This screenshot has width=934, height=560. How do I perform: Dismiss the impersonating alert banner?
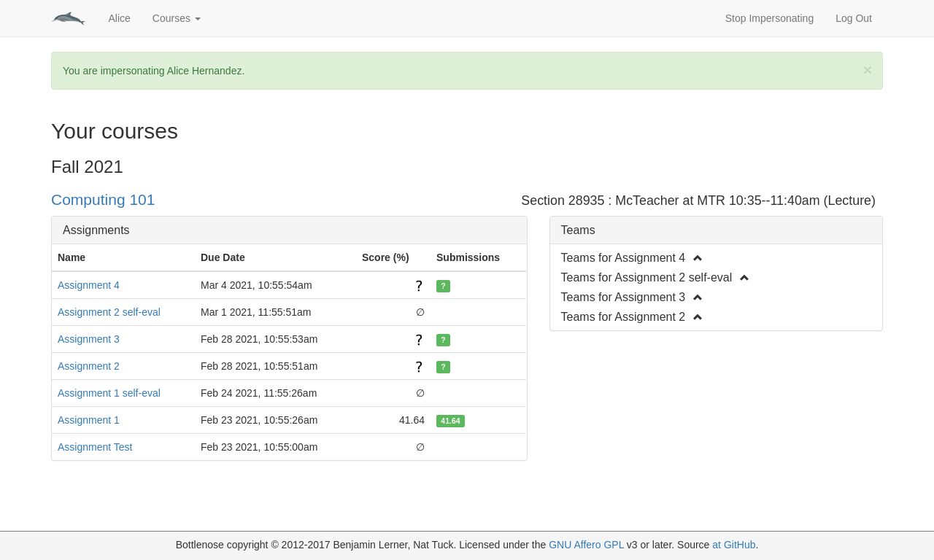(867, 70)
